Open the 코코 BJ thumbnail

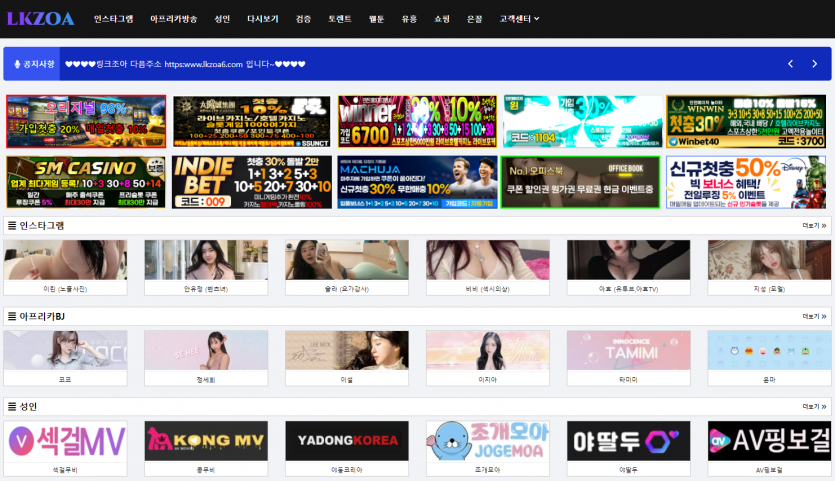66,350
